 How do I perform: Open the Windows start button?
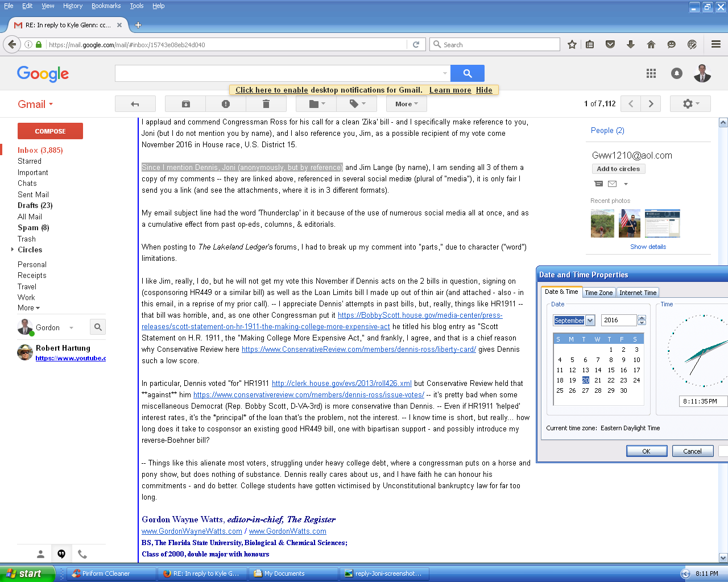click(x=27, y=573)
